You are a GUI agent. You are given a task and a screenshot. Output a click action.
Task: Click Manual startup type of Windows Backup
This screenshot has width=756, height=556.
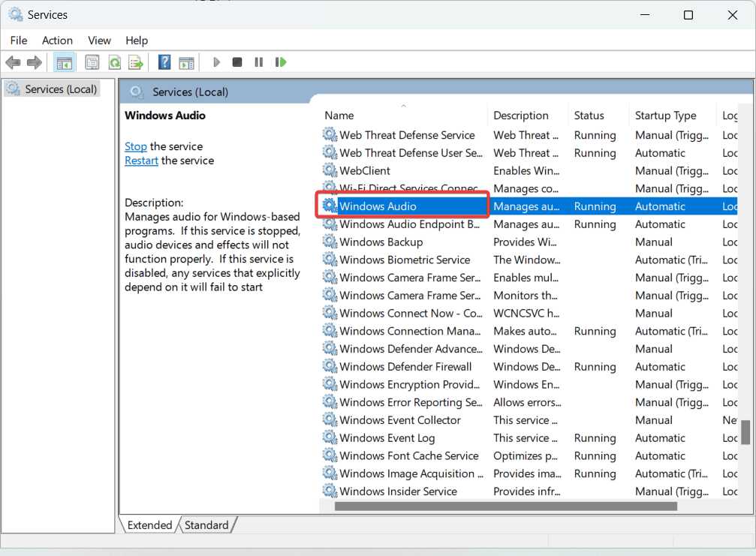click(x=653, y=242)
